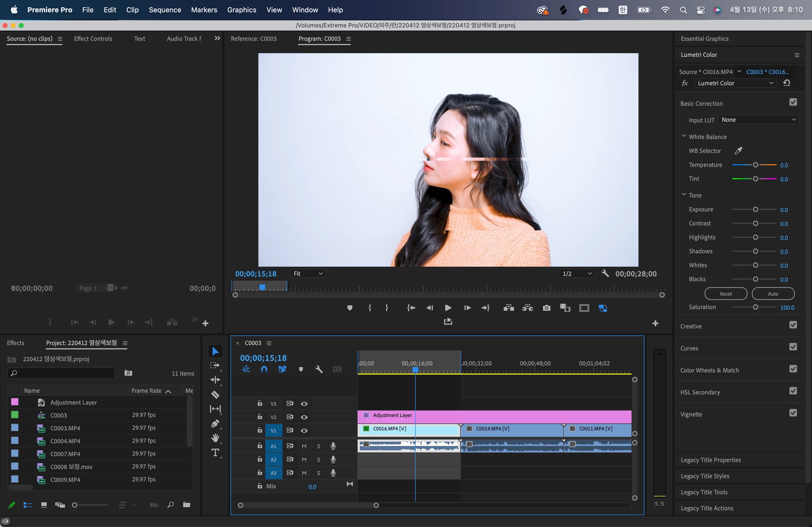The width and height of the screenshot is (812, 527).
Task: Select the Pen tool in toolbar
Action: click(215, 423)
